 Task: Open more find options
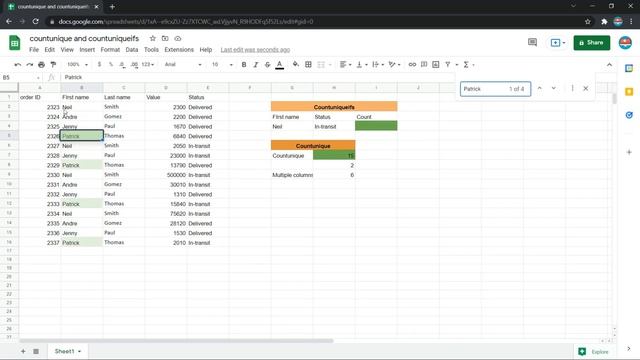click(572, 88)
